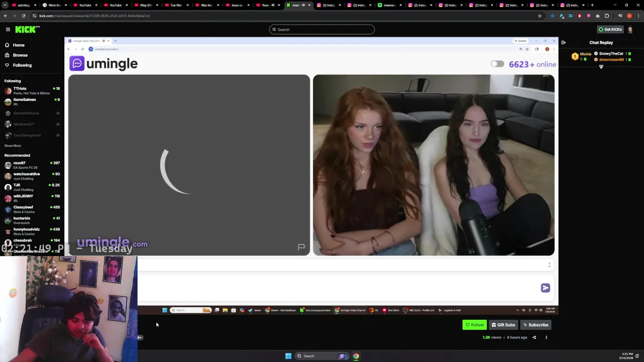Click the Chat Replay heading
Screen dimensions: 644x362
click(601, 43)
